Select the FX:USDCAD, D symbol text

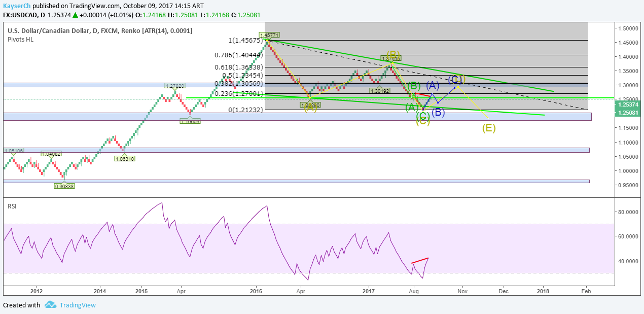point(24,15)
